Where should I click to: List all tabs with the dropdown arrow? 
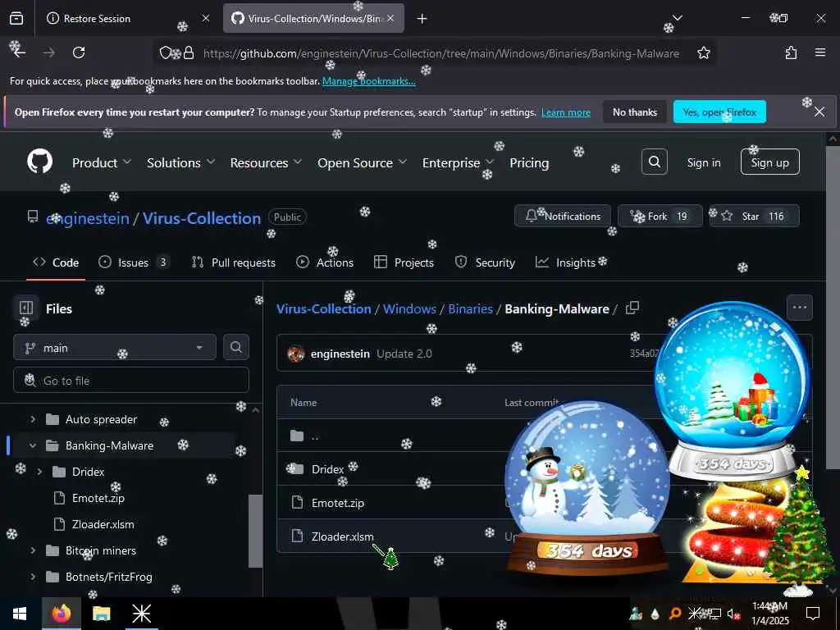(x=677, y=18)
